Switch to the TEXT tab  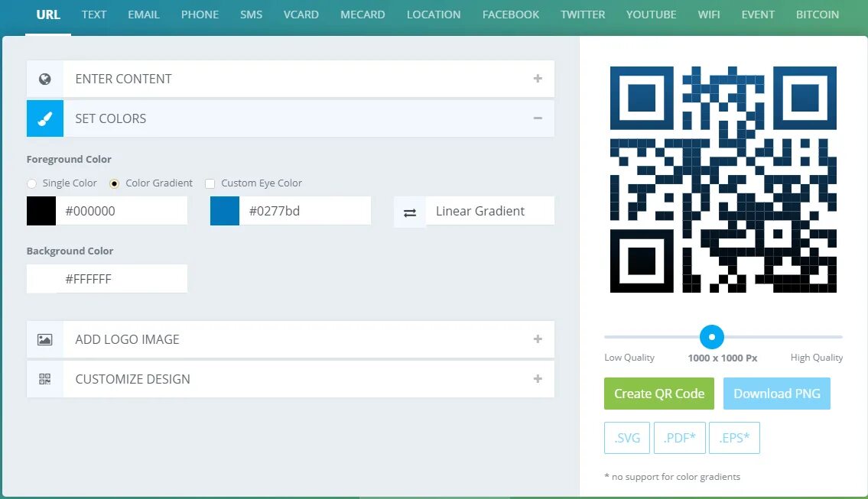click(94, 15)
